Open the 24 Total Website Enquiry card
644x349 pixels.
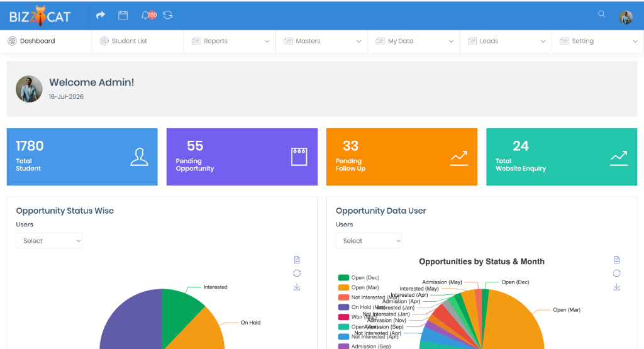click(x=562, y=157)
